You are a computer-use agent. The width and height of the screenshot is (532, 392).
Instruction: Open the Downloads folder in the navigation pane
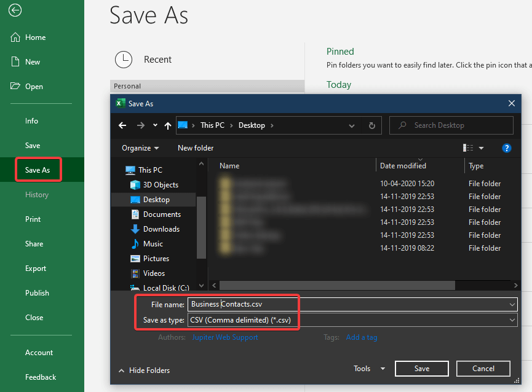162,229
